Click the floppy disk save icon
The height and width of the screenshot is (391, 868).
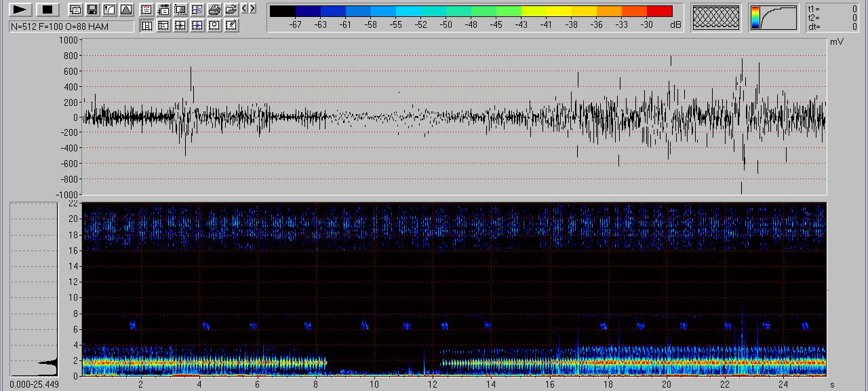(93, 10)
